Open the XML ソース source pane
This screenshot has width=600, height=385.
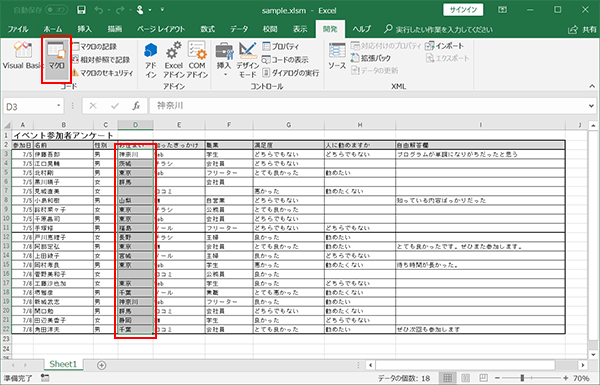click(337, 57)
